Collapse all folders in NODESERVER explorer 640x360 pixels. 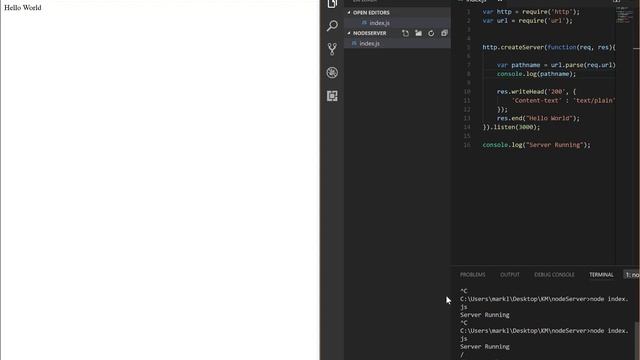click(x=444, y=33)
